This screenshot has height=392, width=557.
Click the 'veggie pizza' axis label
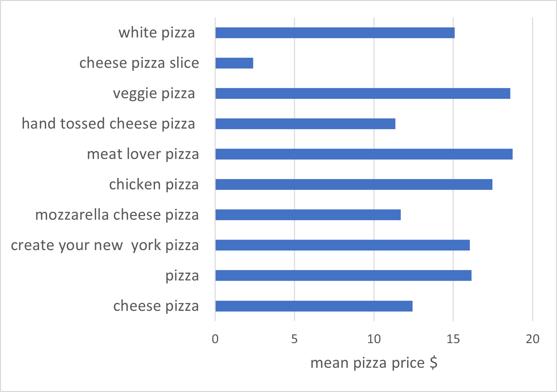(x=154, y=94)
